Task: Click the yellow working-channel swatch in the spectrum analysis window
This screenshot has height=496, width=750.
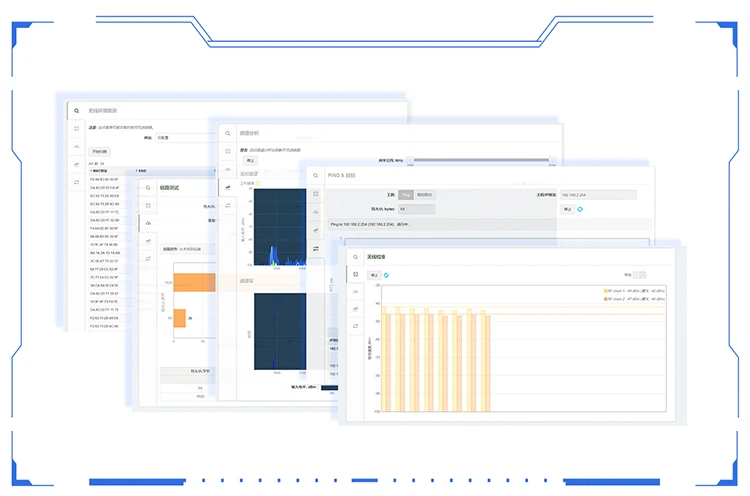Action: coord(258,184)
